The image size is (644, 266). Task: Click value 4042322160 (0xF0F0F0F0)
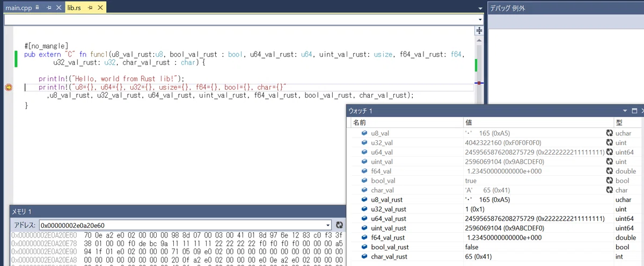503,142
